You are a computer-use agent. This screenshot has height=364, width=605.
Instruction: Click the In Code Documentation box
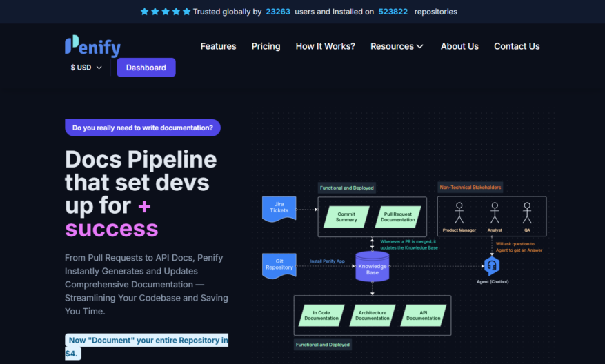point(321,316)
